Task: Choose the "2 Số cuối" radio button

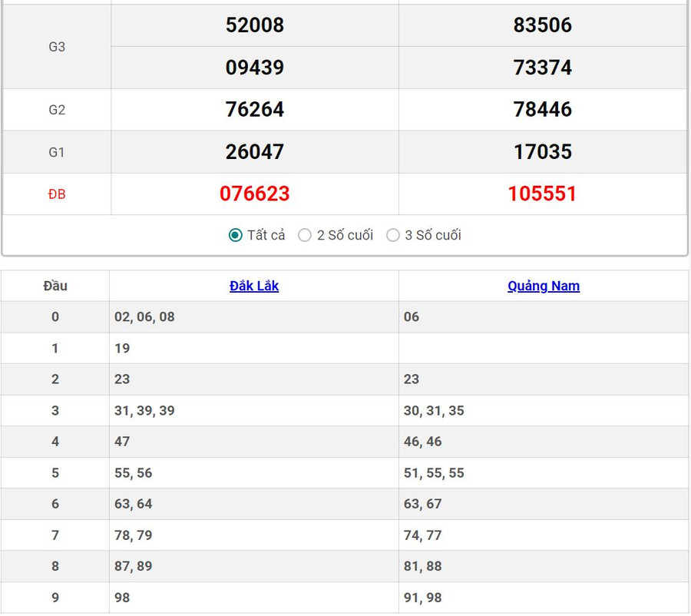Action: click(x=305, y=235)
